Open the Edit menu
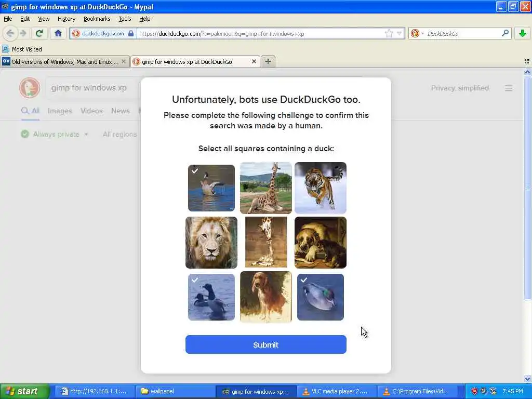 coord(25,19)
